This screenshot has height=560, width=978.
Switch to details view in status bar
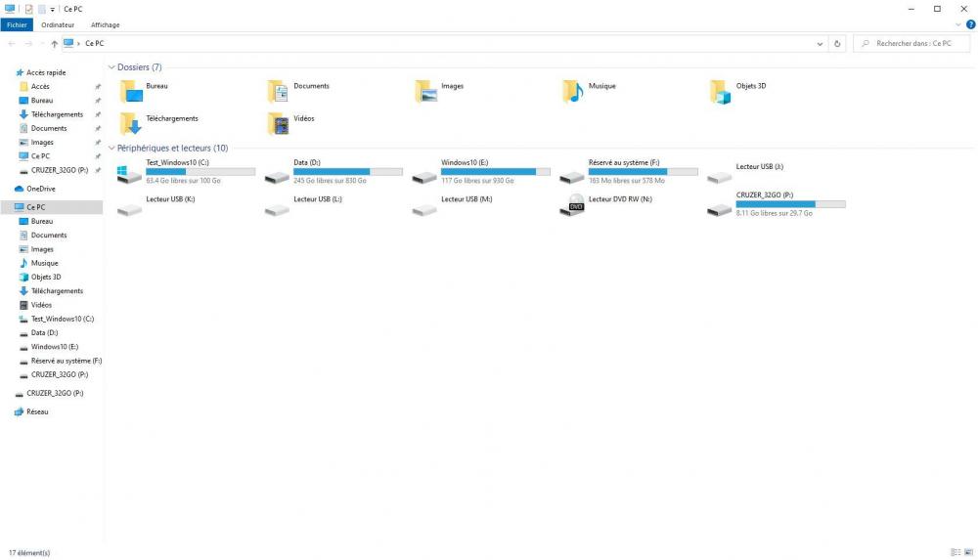(x=956, y=552)
